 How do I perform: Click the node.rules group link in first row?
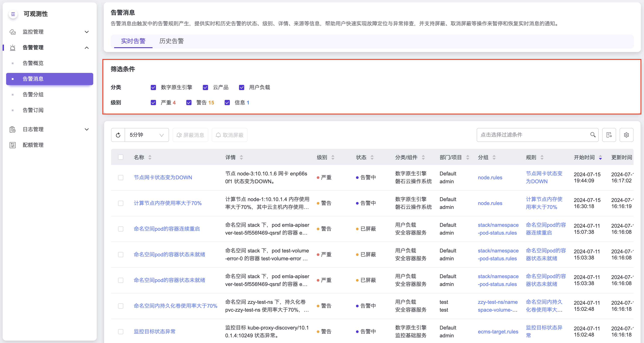click(x=490, y=177)
